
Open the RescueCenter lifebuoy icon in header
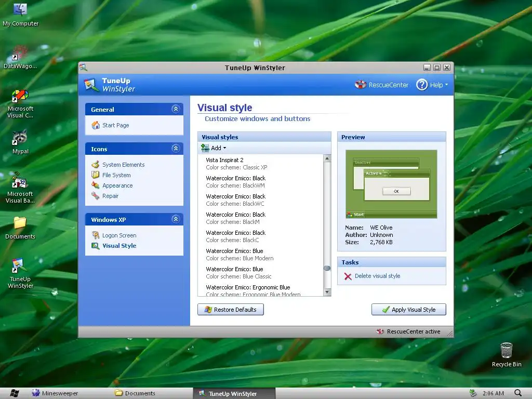click(x=361, y=85)
